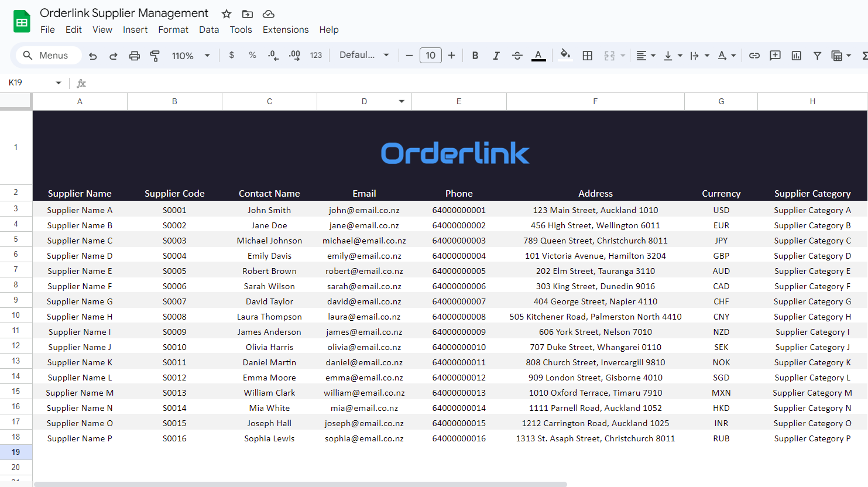This screenshot has height=487, width=868.
Task: Open the text color picker
Action: coord(538,55)
